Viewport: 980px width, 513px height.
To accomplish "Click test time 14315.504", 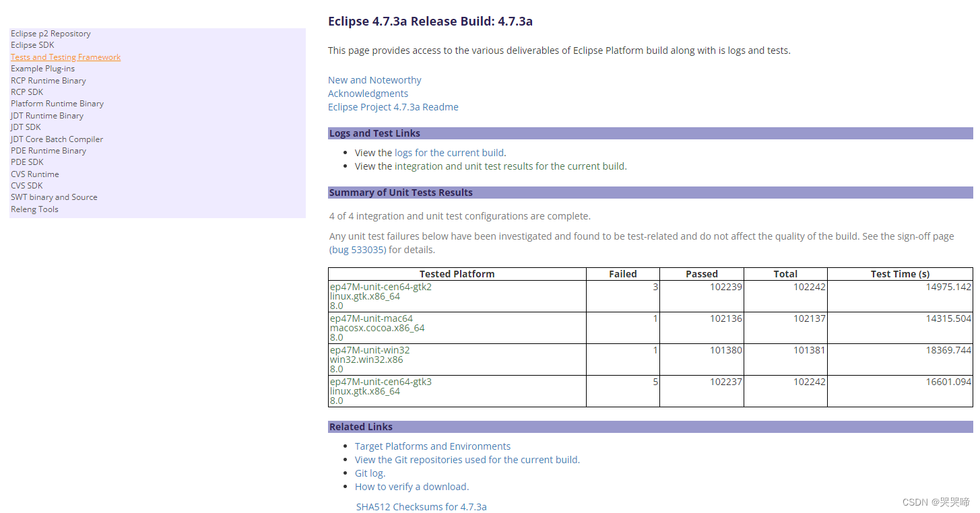I will point(948,318).
